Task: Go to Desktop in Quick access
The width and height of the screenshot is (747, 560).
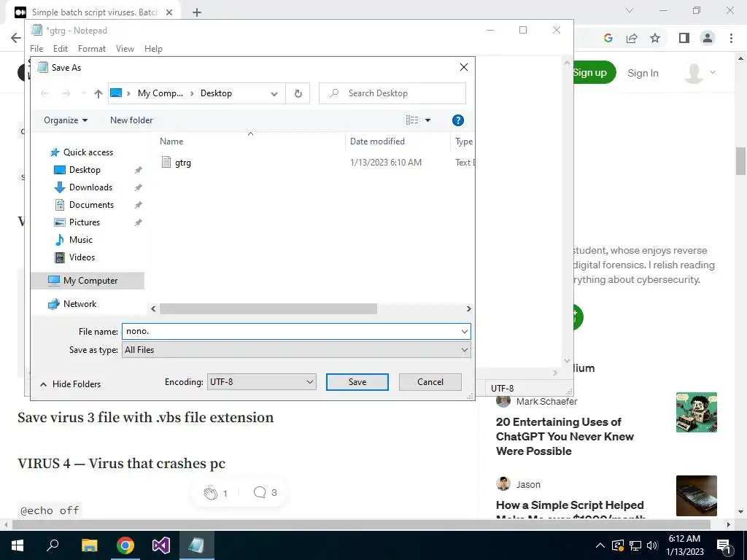Action: [x=85, y=170]
